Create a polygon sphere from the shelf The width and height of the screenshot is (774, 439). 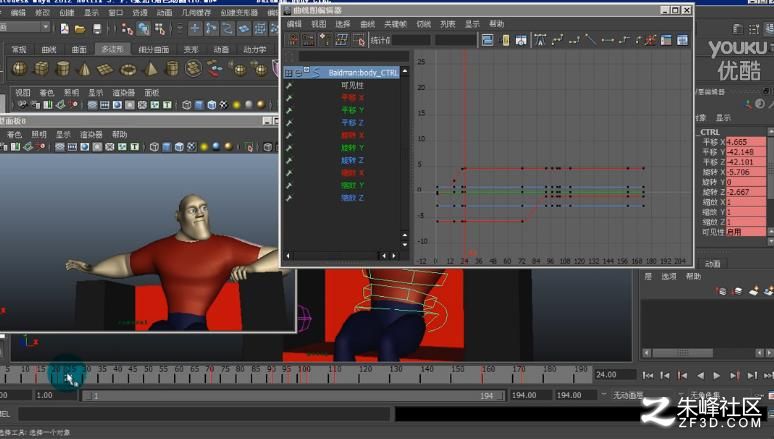(19, 69)
